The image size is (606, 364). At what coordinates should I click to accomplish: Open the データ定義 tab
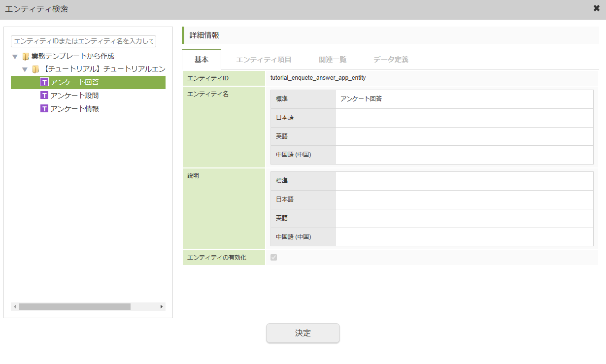click(x=391, y=60)
